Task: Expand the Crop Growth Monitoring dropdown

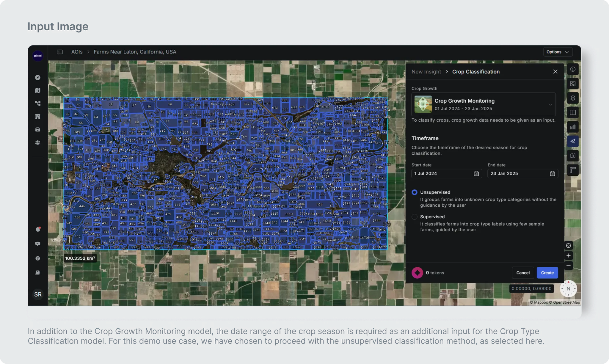Action: (x=550, y=105)
